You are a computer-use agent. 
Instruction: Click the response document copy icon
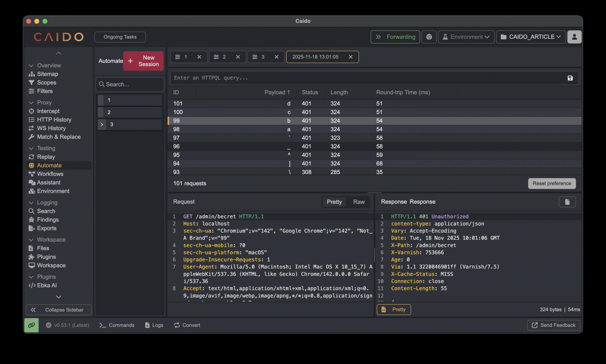click(x=567, y=202)
